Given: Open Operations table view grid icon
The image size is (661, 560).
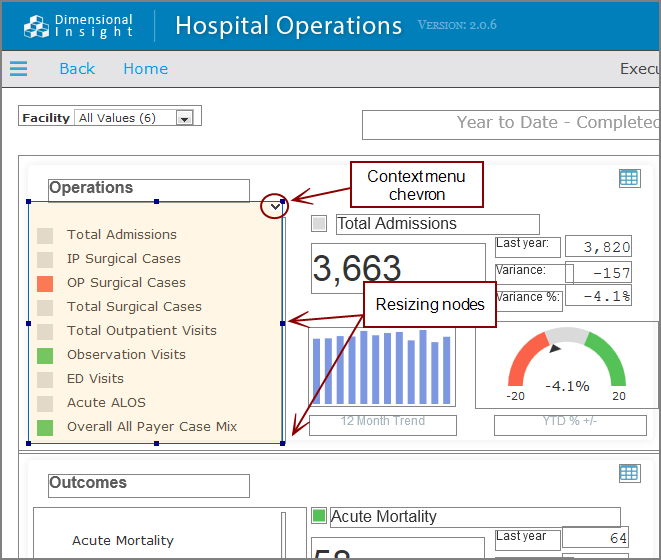Looking at the screenshot, I should [x=629, y=178].
